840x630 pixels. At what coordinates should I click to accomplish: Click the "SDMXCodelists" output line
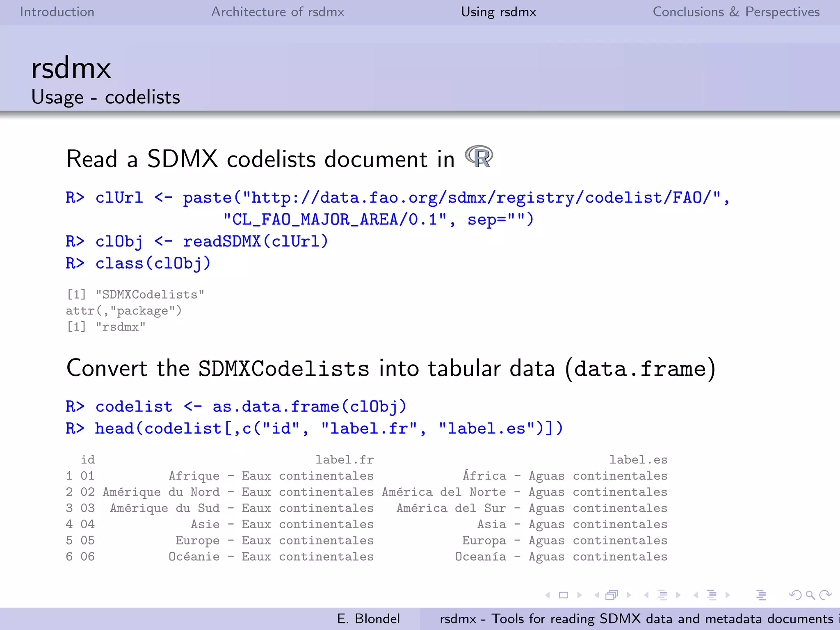pyautogui.click(x=135, y=294)
